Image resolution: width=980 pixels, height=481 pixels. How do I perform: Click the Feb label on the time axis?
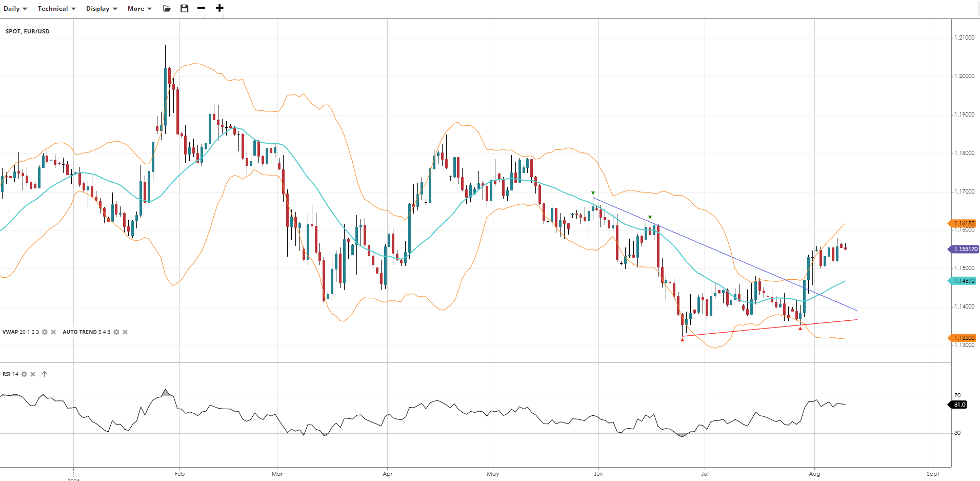point(179,474)
